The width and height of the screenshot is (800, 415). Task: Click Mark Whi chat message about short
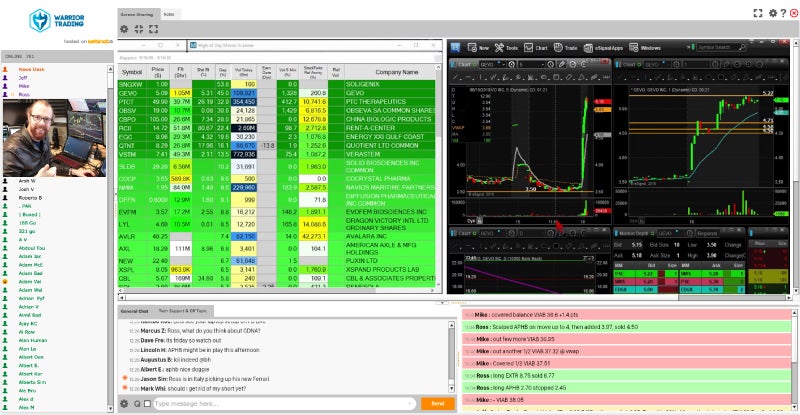tap(193, 388)
